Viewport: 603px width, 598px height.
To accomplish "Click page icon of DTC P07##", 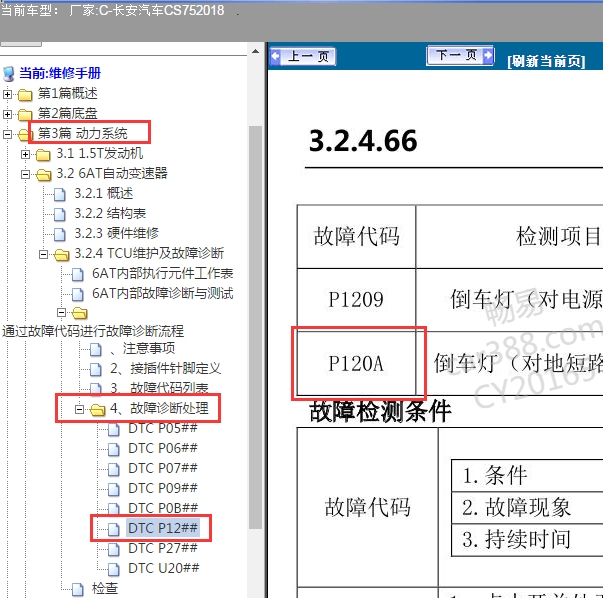I will tap(114, 470).
